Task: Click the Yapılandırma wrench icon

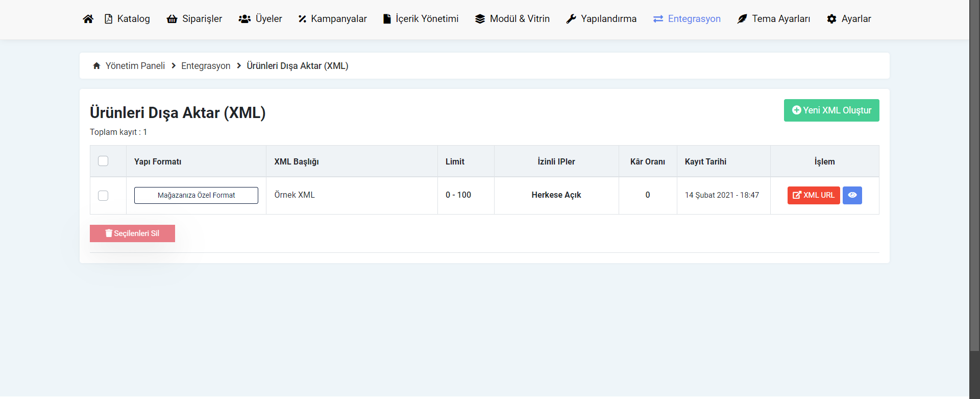Action: pyautogui.click(x=571, y=19)
